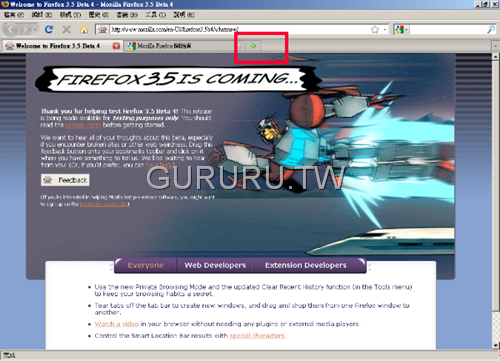Bookmark this page with the star icon

[375, 30]
